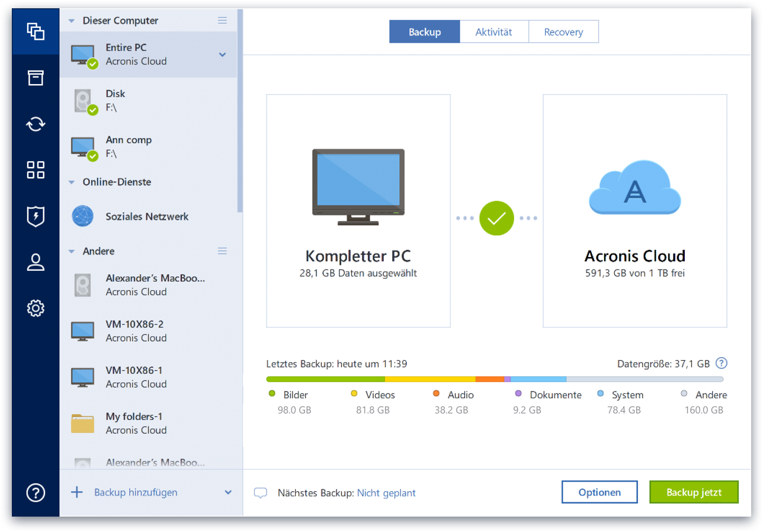The height and width of the screenshot is (532, 763).
Task: Open the Nicht geplant scheduling link
Action: click(x=386, y=492)
